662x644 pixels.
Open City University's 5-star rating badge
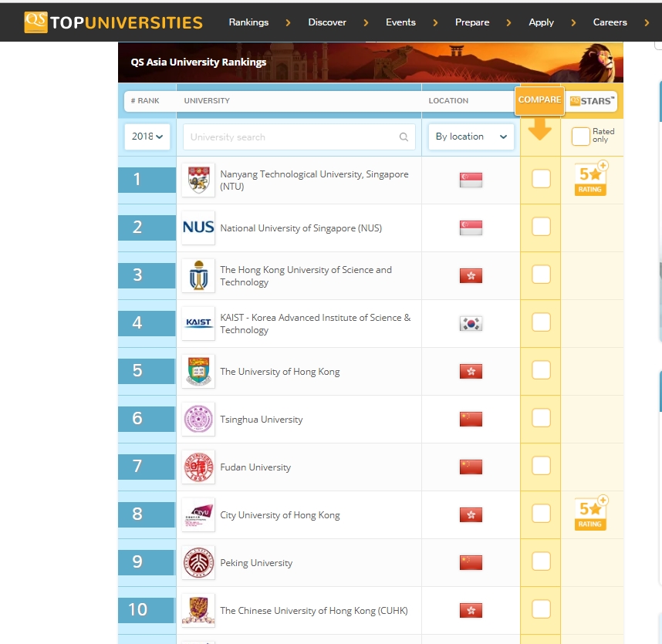click(x=591, y=513)
